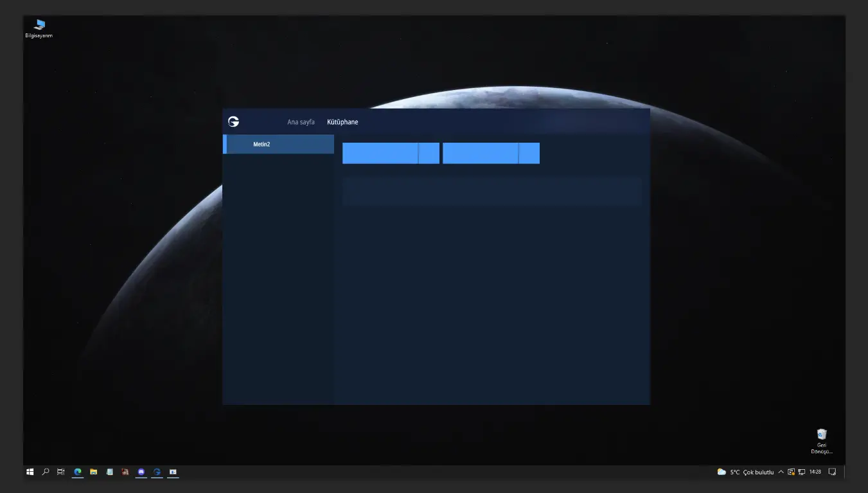Open File Explorer from the taskbar
This screenshot has width=868, height=493.
[94, 472]
